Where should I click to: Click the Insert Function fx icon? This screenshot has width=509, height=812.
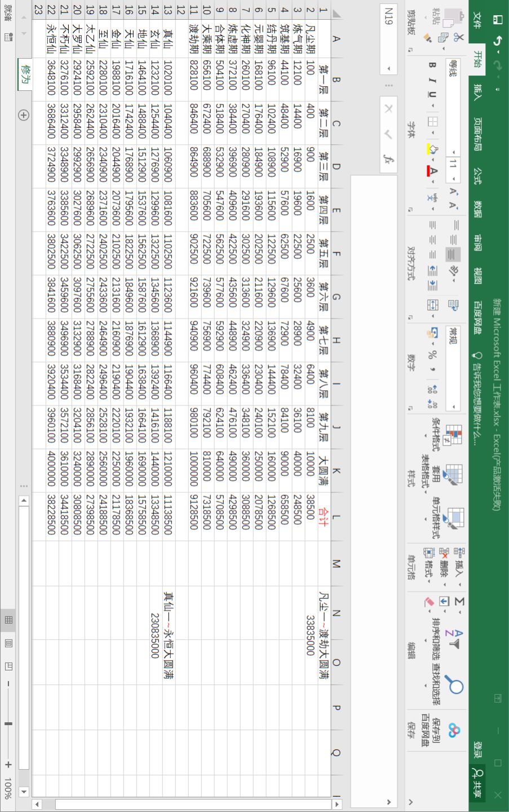click(388, 158)
